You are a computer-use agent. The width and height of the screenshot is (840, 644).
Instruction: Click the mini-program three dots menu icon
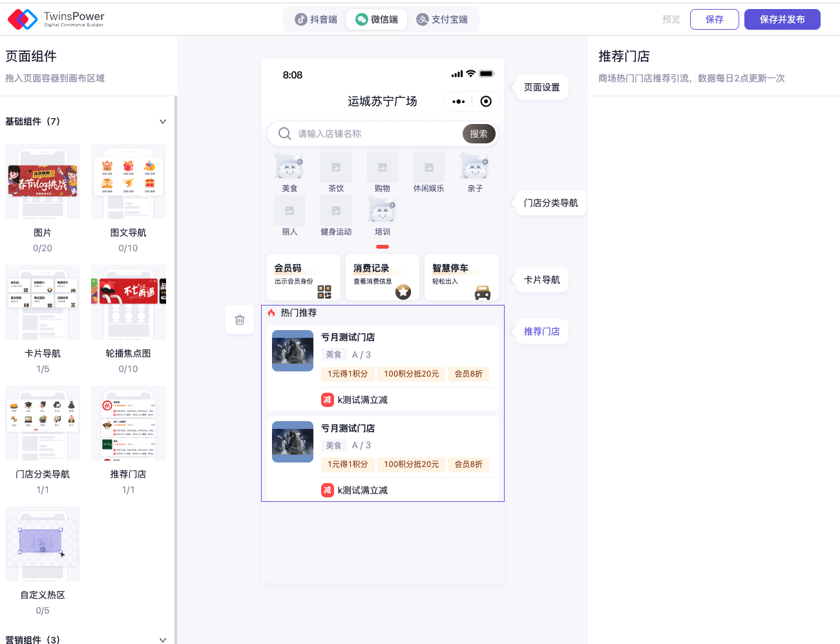pos(459,101)
